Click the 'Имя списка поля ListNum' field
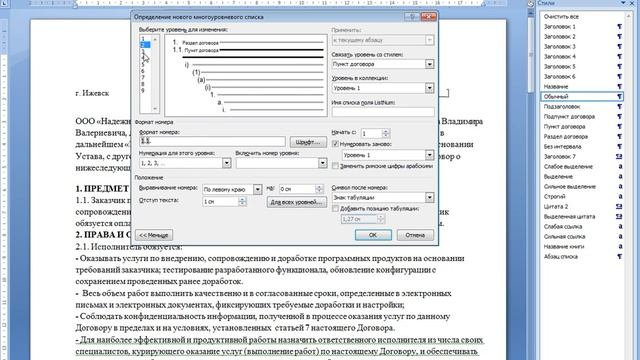 [x=383, y=112]
